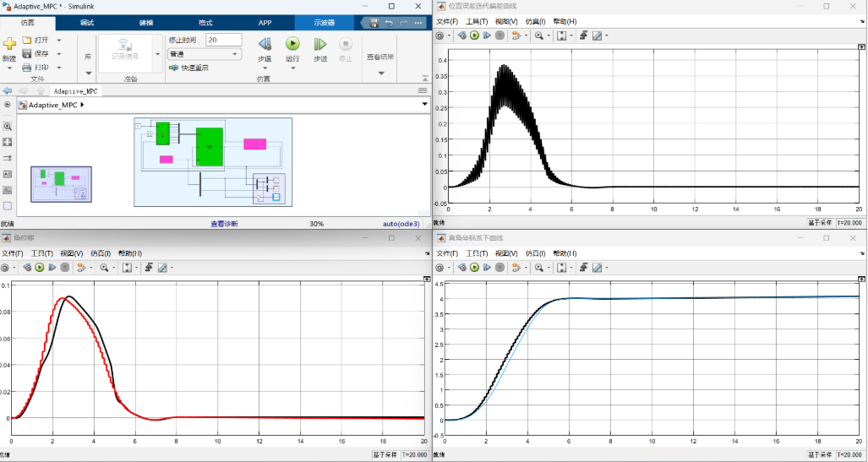The image size is (868, 462).
Task: Click the 步退 (Step Back) icon in the Simulink ribbon
Action: coord(265,44)
